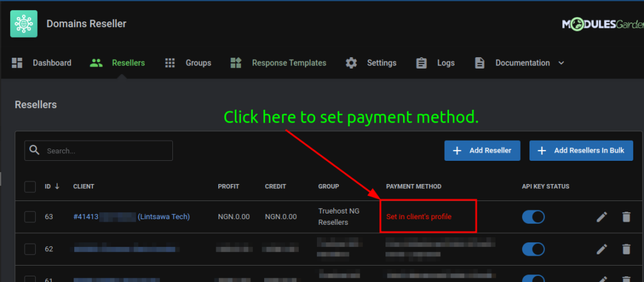Edit reseller 63 with the pencil icon

click(602, 217)
